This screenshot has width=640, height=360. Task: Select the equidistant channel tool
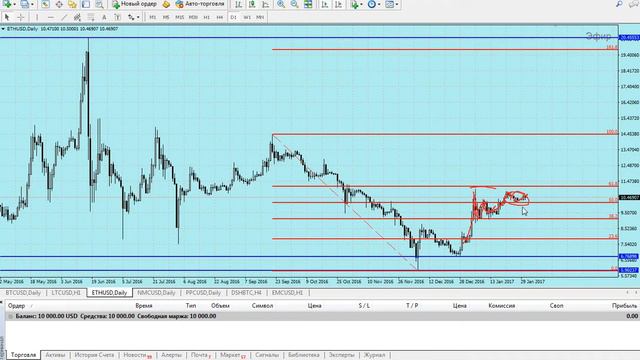pos(77,17)
